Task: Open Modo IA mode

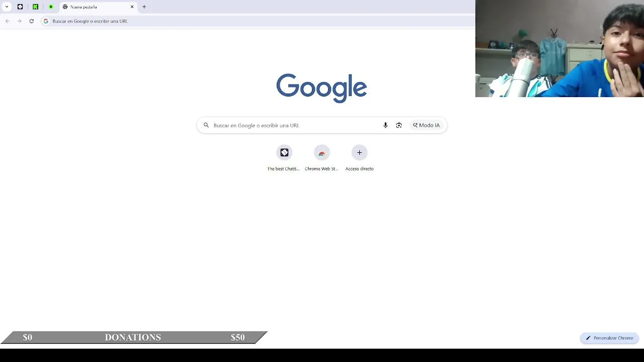Action: tap(426, 125)
